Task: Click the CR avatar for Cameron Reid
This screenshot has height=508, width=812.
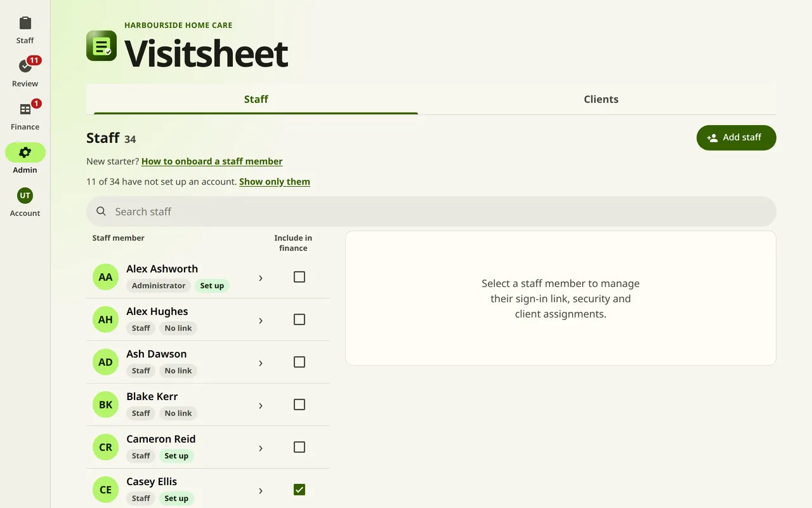Action: [105, 447]
